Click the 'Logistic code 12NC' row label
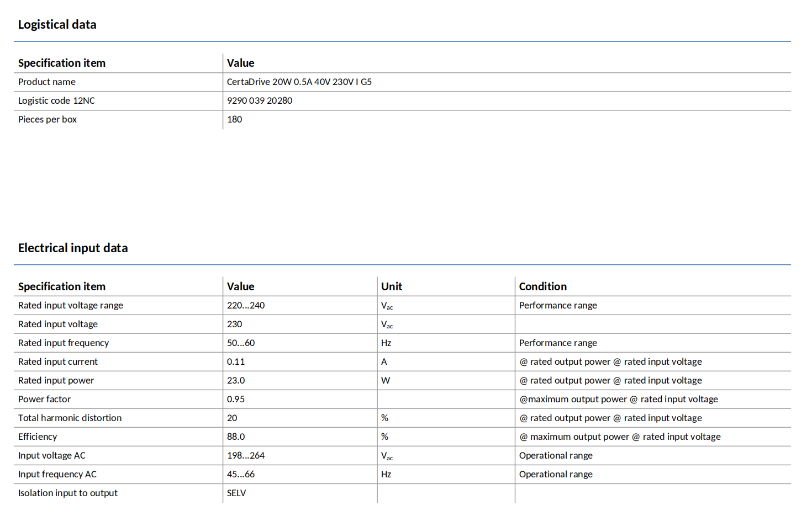Screen dimensions: 812x516 coord(56,100)
